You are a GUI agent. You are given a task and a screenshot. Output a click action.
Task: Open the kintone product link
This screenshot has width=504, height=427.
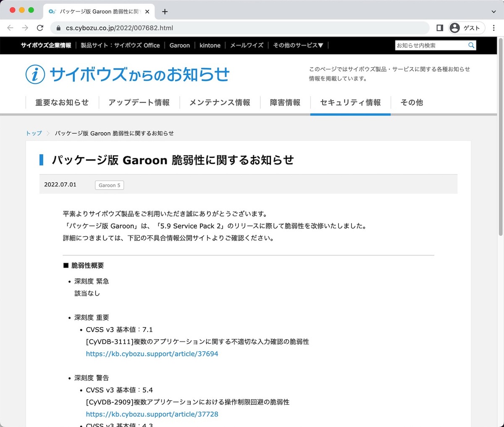(x=210, y=45)
